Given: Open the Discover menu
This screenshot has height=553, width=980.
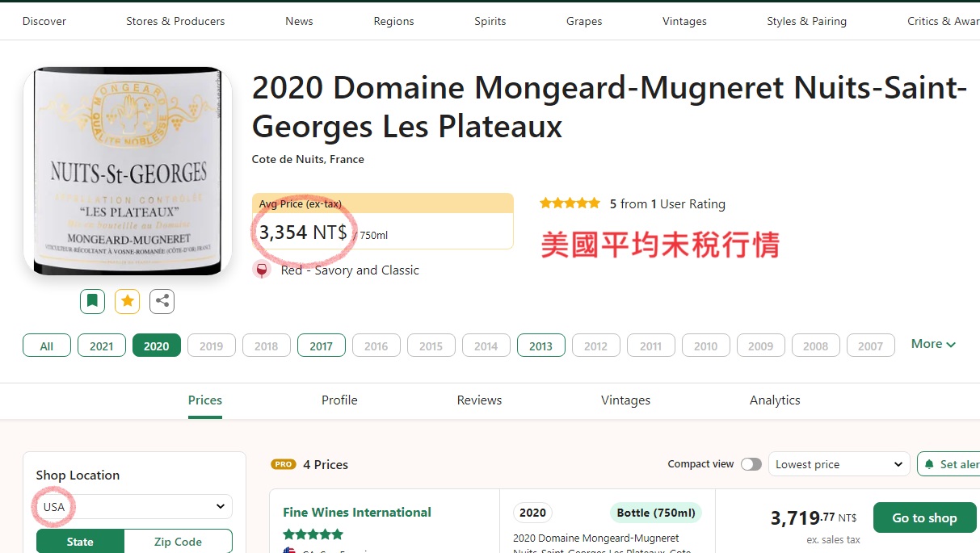Looking at the screenshot, I should [44, 21].
